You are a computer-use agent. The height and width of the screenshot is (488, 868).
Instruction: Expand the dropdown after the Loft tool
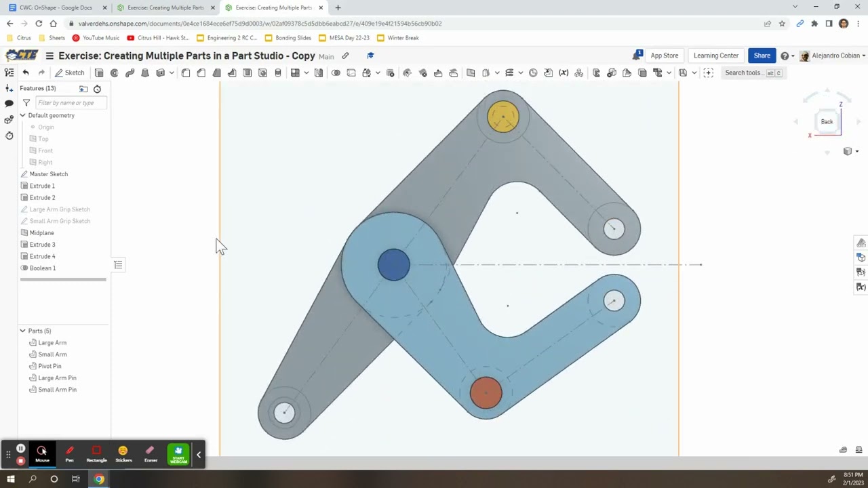click(x=172, y=73)
